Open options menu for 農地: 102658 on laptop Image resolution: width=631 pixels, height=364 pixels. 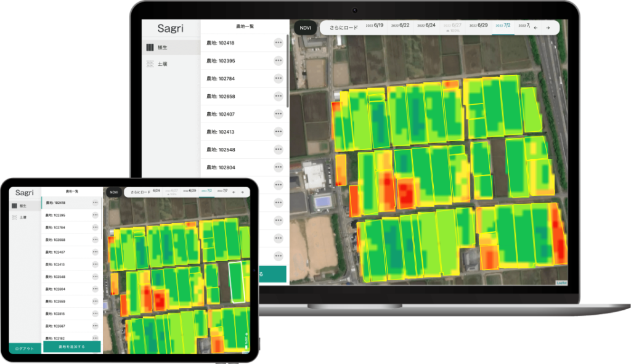click(x=278, y=96)
